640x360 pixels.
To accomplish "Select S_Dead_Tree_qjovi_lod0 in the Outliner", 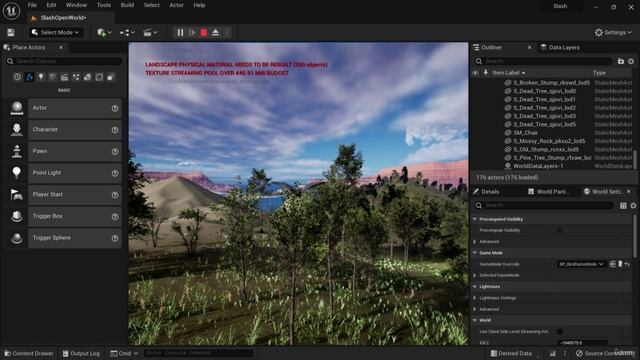I will click(544, 91).
